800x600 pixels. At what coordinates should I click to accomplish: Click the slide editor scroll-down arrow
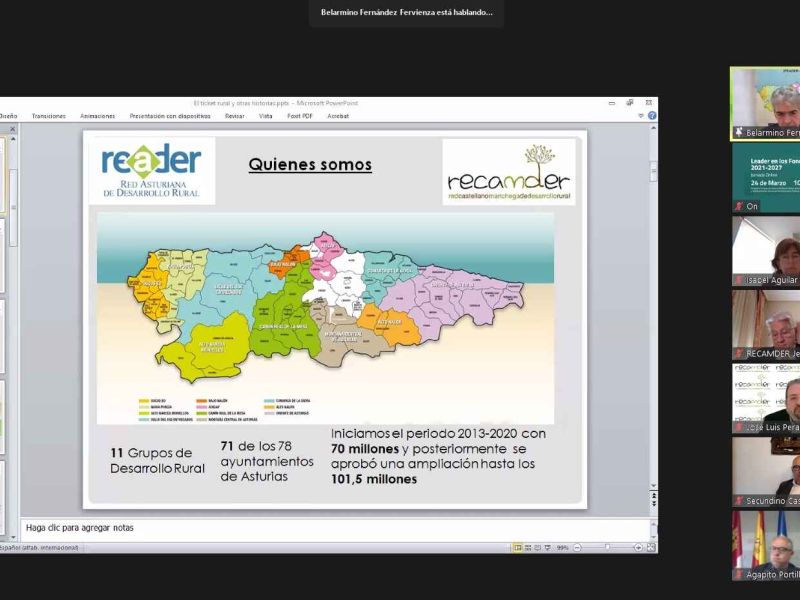click(653, 486)
